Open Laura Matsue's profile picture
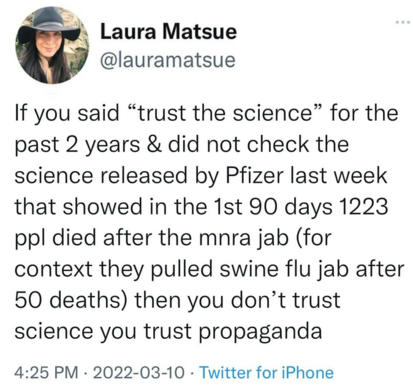The height and width of the screenshot is (388, 413). coord(51,46)
